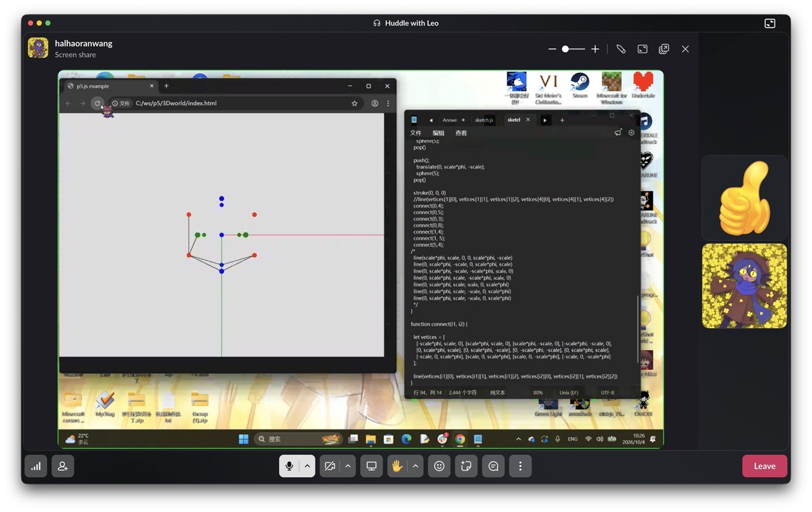Open the huddle sticker or effects icon
The width and height of the screenshot is (812, 512).
click(x=466, y=466)
